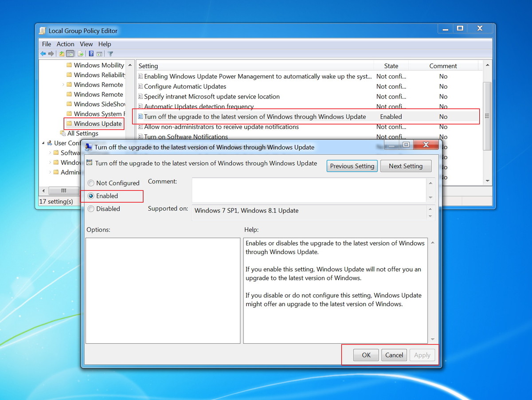Open the View menu
The image size is (532, 400).
point(86,44)
